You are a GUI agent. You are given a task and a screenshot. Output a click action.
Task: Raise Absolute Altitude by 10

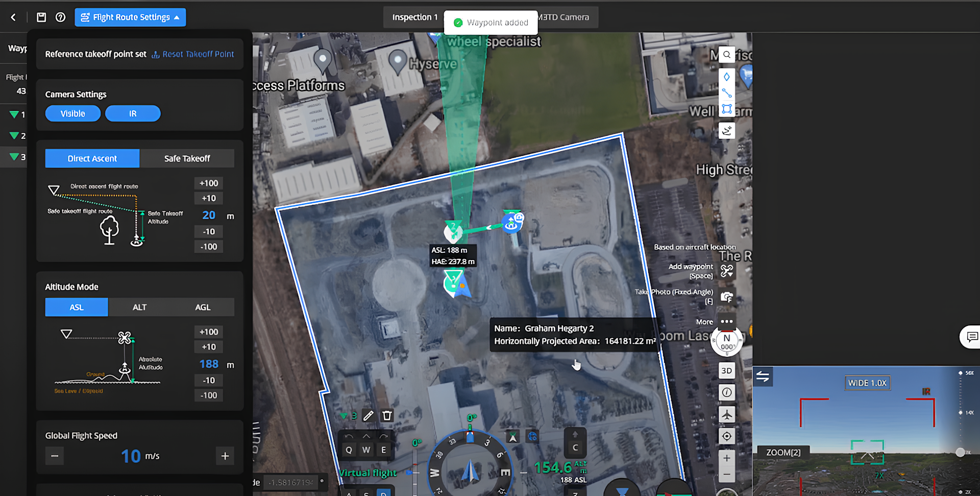pos(209,347)
